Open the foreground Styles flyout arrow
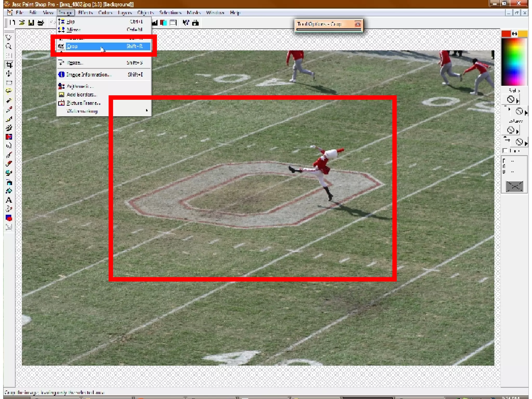 [518, 101]
